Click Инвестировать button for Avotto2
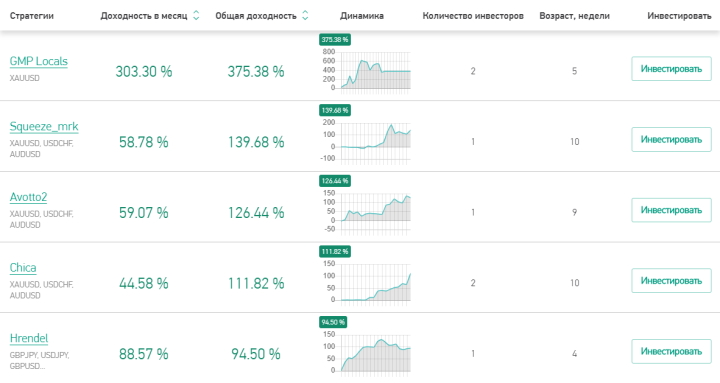Image resolution: width=720 pixels, height=383 pixels. pyautogui.click(x=671, y=210)
